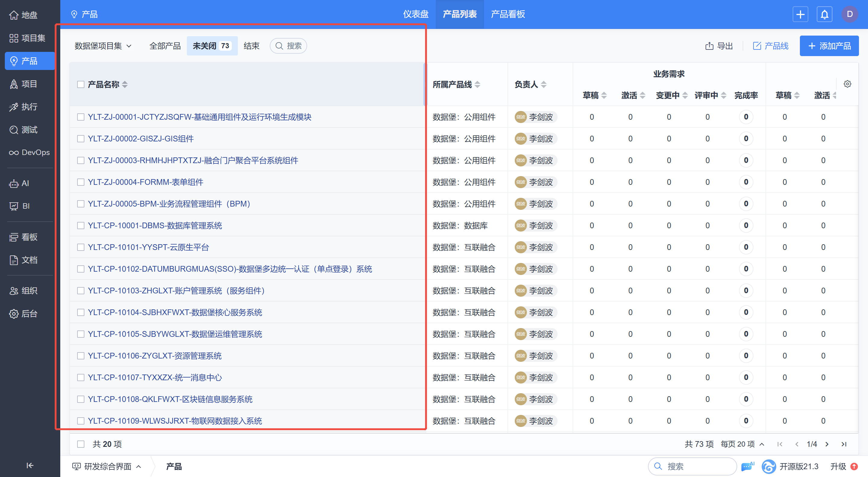Check the YLT-ZJ-00004-FORMM row checkbox

[x=80, y=182]
